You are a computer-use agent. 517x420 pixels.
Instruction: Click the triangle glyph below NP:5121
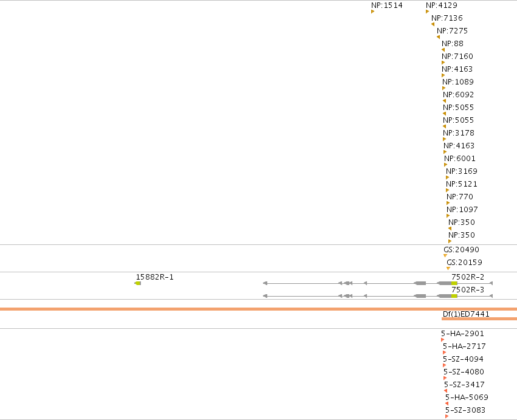click(x=447, y=190)
